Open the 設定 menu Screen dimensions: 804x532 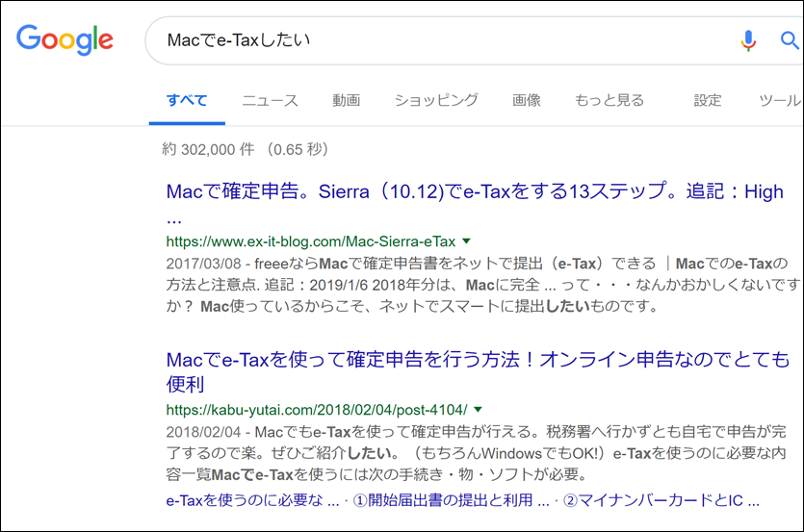click(x=708, y=100)
